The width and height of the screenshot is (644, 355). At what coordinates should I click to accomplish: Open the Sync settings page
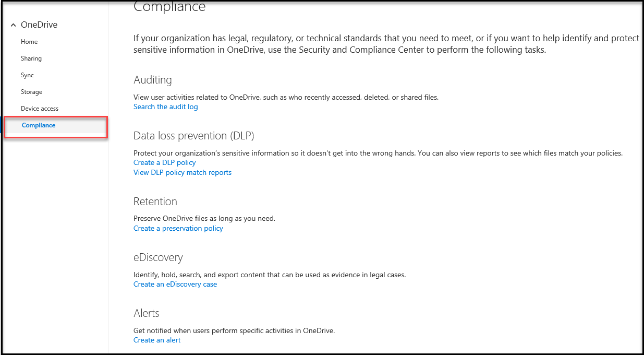pyautogui.click(x=27, y=75)
